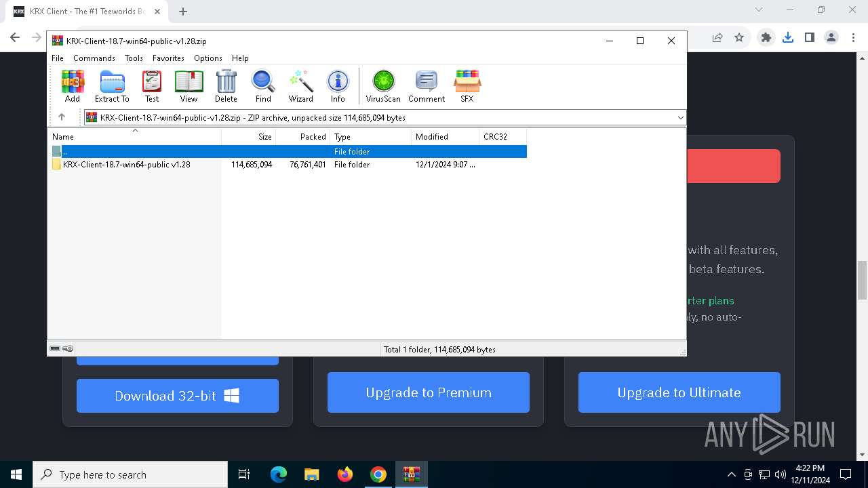This screenshot has height=488, width=868.
Task: Sort by Modified column header
Action: pos(446,136)
